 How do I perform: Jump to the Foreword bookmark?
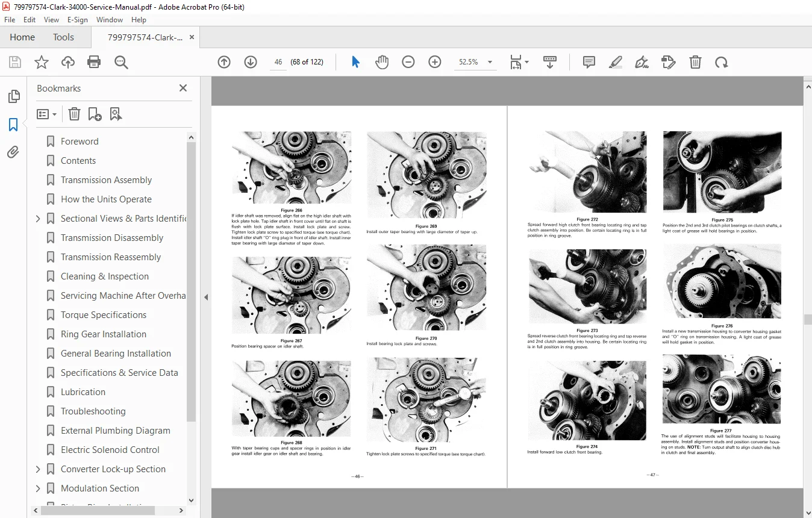[x=80, y=142]
